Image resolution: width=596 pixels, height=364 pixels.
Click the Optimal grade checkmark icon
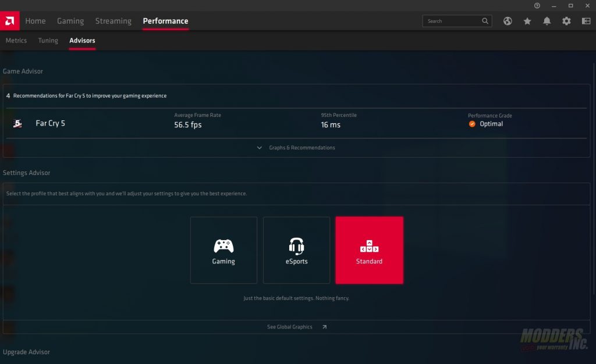[x=472, y=124]
